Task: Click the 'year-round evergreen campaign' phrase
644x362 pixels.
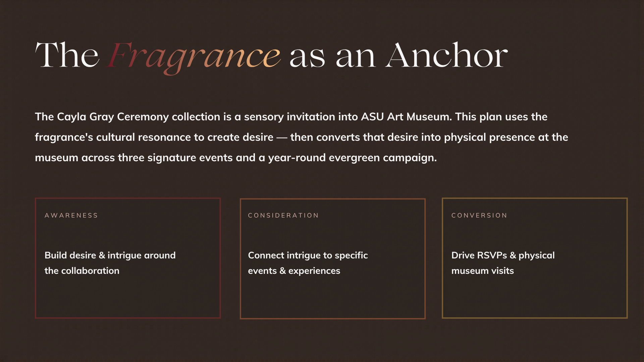Action: [352, 158]
